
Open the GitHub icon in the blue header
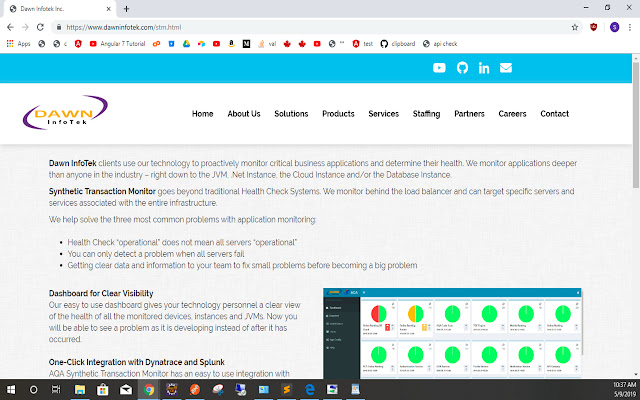462,68
